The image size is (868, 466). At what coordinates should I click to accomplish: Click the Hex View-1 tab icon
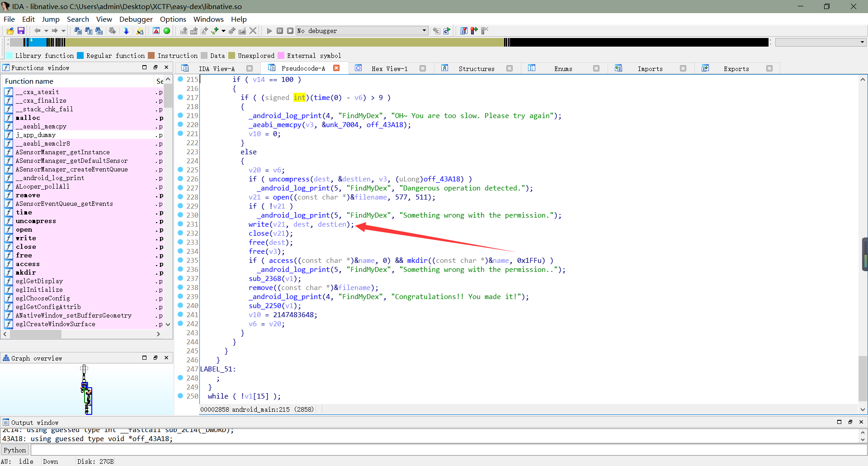click(358, 68)
